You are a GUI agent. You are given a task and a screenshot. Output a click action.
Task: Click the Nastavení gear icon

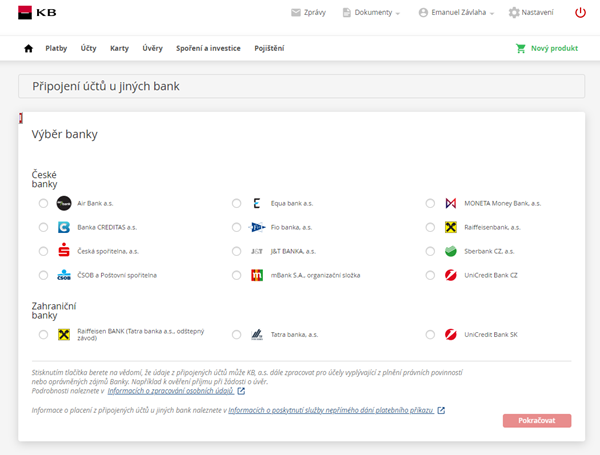514,13
